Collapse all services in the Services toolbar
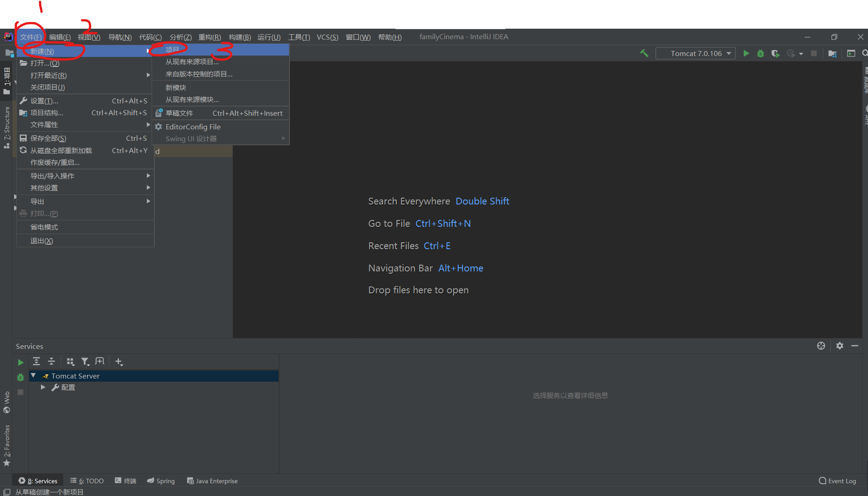The width and height of the screenshot is (868, 496). pyautogui.click(x=51, y=362)
